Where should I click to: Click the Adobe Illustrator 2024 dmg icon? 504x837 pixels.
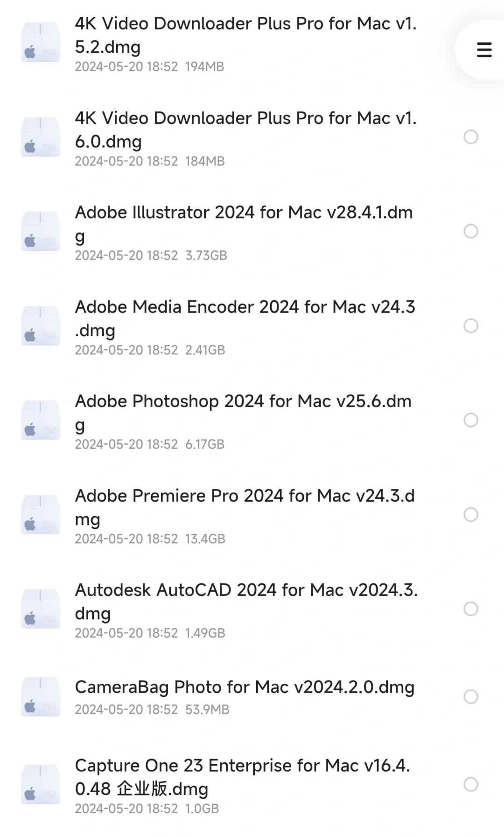(x=41, y=231)
